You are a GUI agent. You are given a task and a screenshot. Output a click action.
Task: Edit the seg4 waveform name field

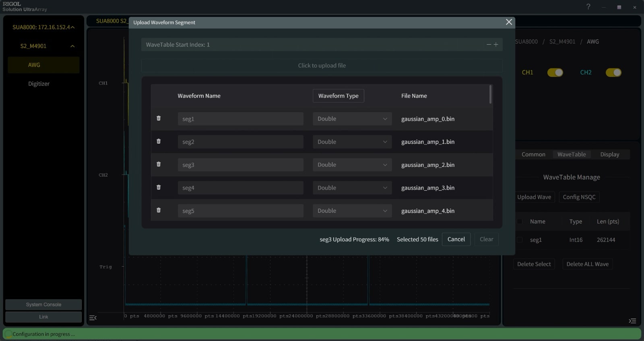pyautogui.click(x=240, y=188)
